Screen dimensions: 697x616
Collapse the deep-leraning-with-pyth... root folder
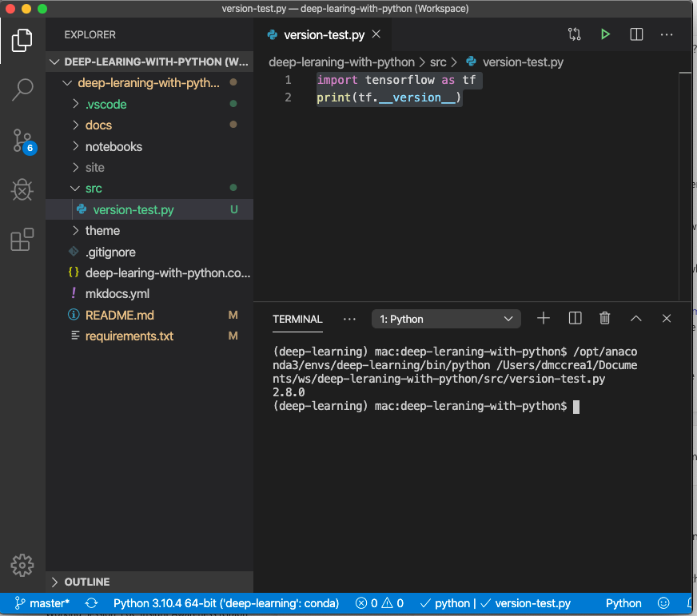(x=149, y=82)
